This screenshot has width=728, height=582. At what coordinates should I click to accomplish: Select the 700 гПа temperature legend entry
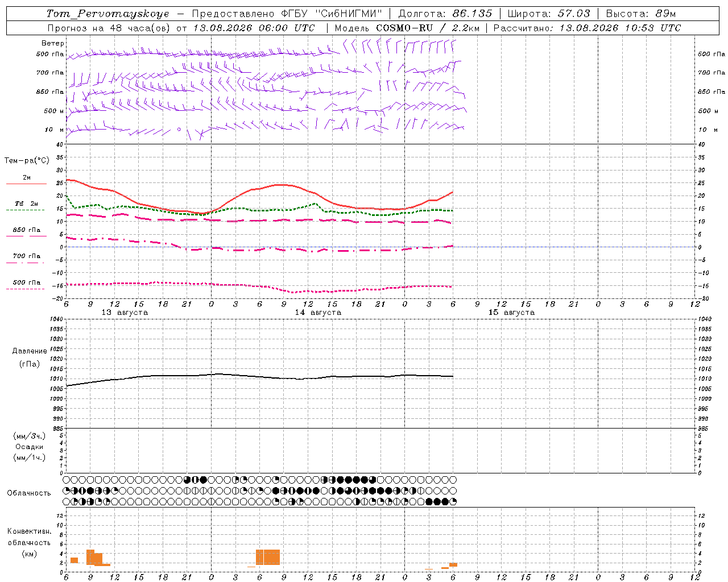pyautogui.click(x=26, y=256)
